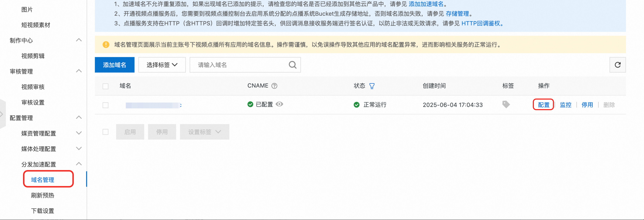This screenshot has height=220, width=644.
Task: Check the domain row checkbox
Action: point(106,105)
